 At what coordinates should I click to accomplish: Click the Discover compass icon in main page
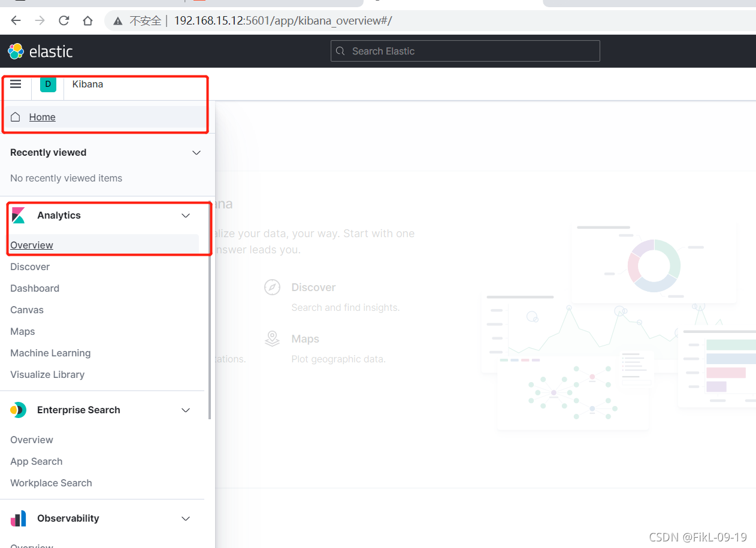tap(273, 287)
